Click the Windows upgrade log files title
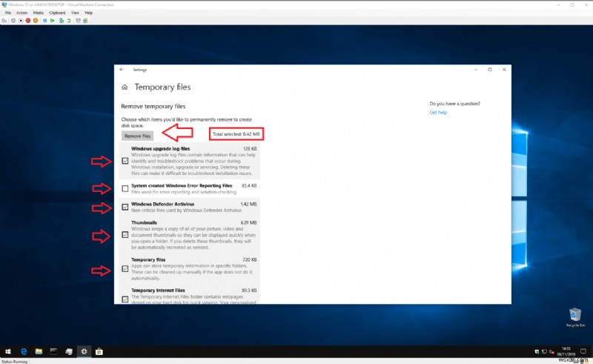 [160, 149]
